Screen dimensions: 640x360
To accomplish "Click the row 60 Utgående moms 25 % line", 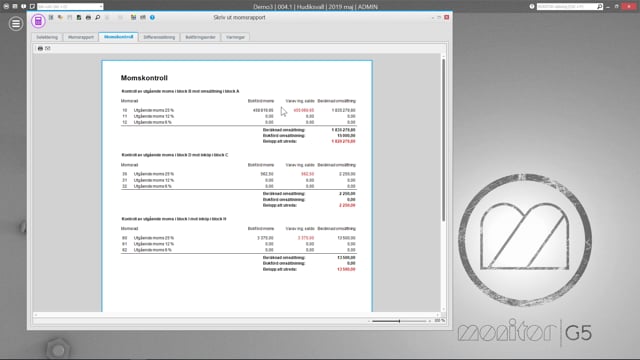I will pos(238,238).
